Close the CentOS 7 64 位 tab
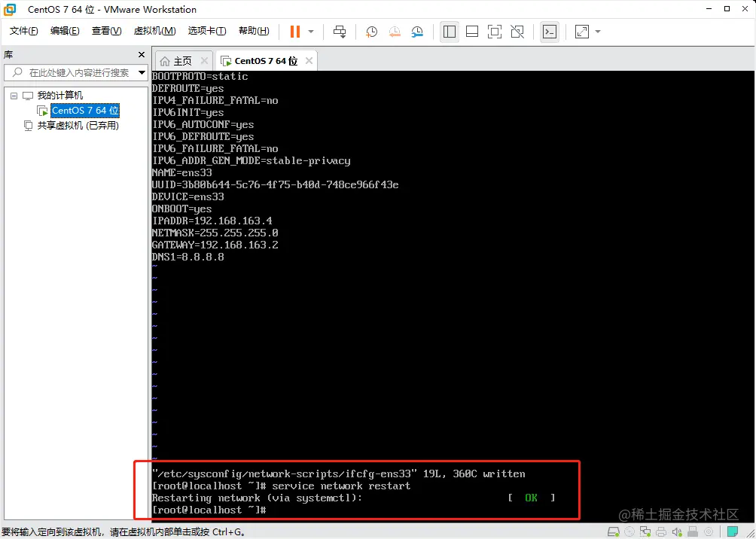This screenshot has width=756, height=539. 309,61
